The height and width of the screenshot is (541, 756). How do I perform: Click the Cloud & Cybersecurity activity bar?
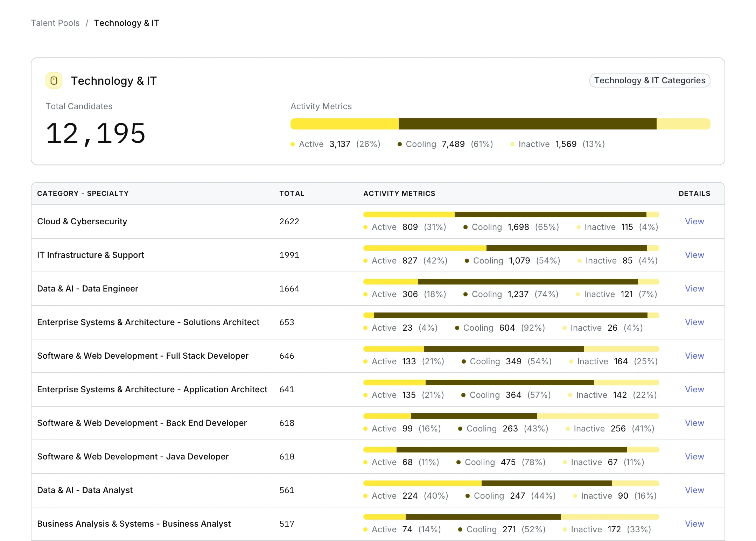[511, 215]
